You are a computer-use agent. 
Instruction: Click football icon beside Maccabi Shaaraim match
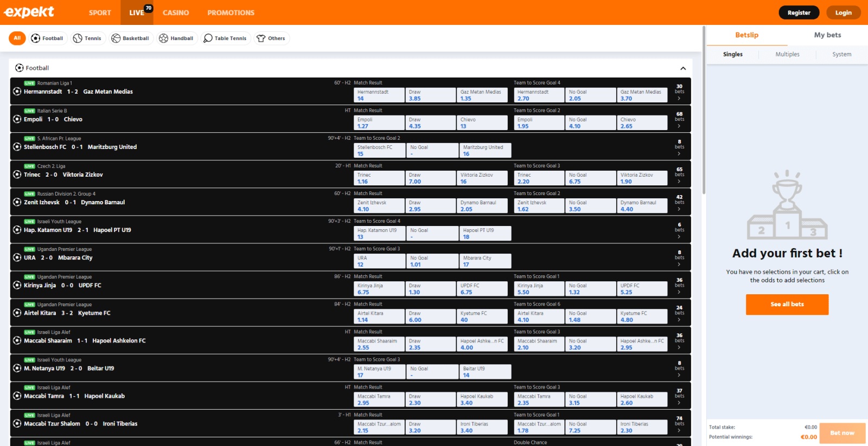(17, 340)
